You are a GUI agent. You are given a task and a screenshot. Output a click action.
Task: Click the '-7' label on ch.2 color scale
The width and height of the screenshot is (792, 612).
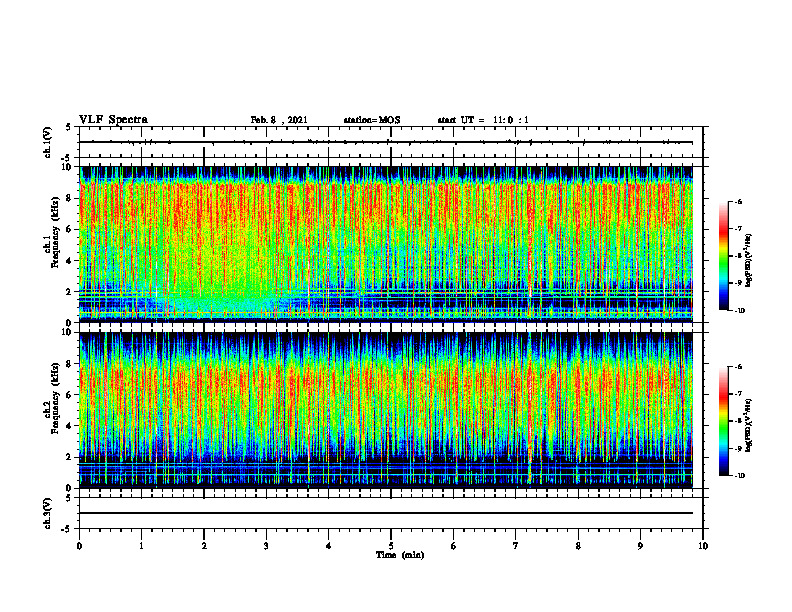pos(738,394)
